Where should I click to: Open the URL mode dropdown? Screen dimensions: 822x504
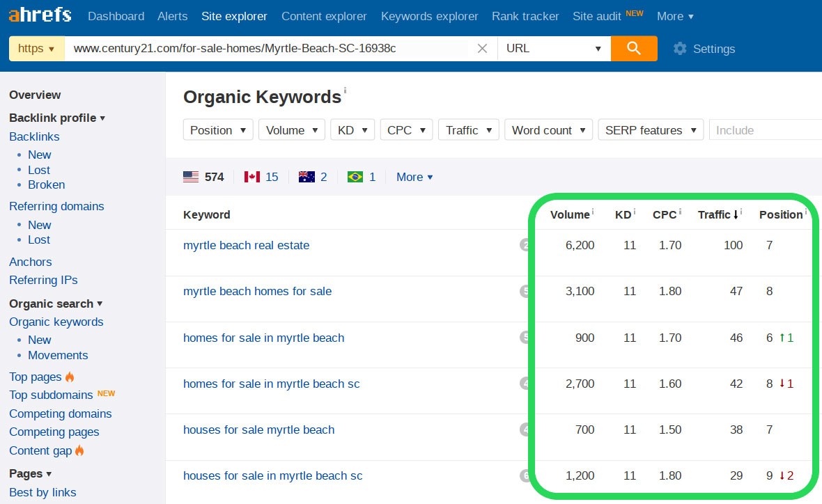click(553, 49)
